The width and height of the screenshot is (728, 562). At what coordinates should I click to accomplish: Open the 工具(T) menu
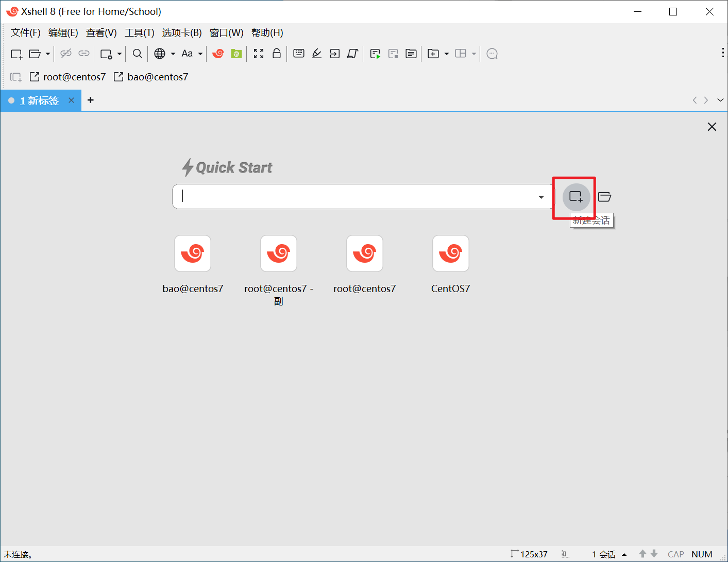pyautogui.click(x=140, y=33)
